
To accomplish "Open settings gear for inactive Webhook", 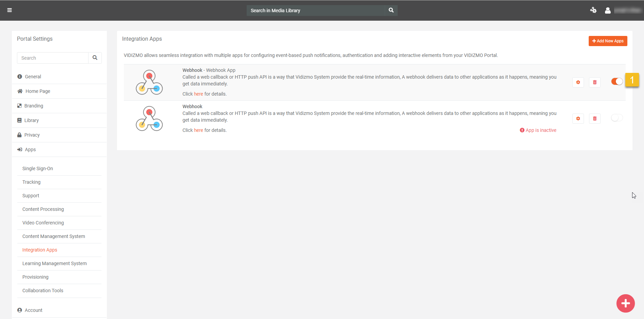I will point(578,118).
